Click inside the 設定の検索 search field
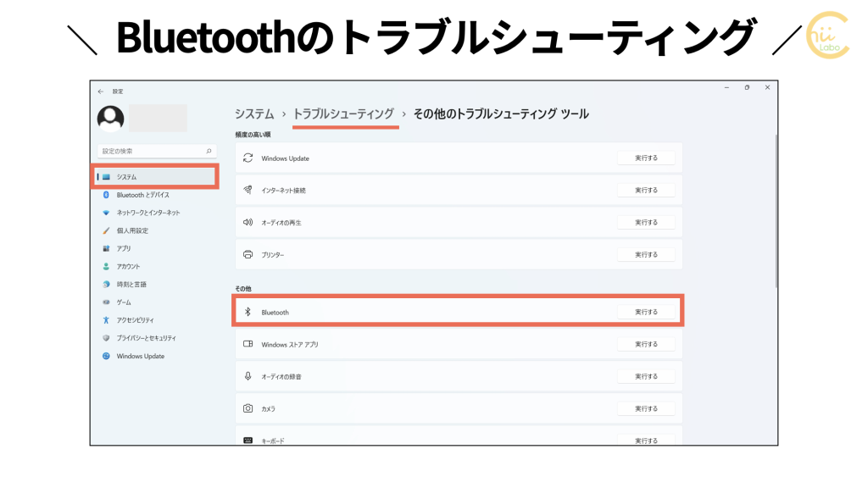 pyautogui.click(x=157, y=151)
